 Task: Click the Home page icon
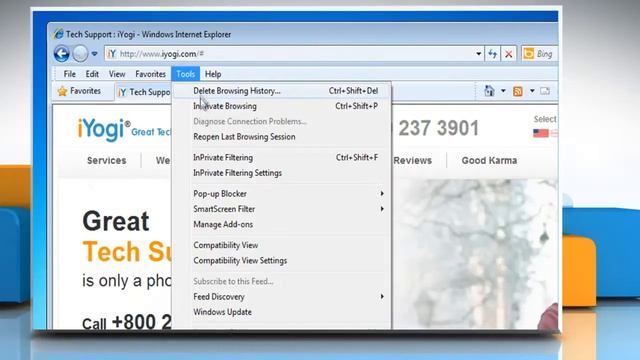[x=489, y=91]
